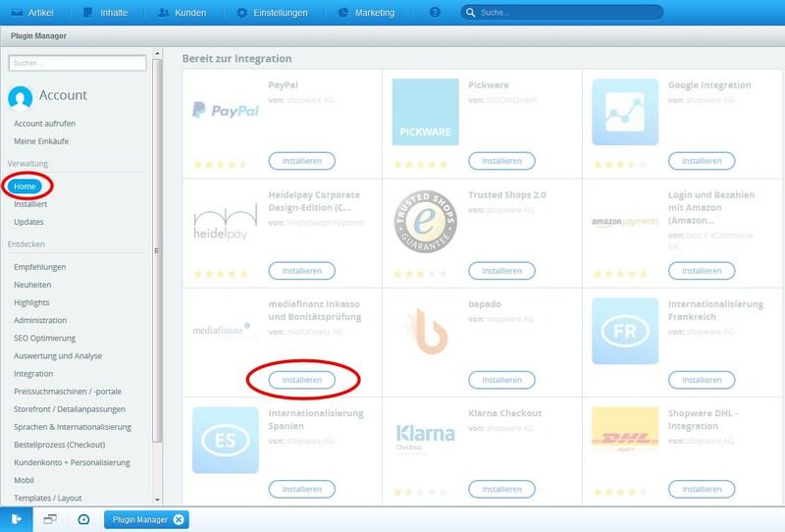Open Storefront / Detailanpassungen category
The image size is (785, 532).
[x=70, y=409]
